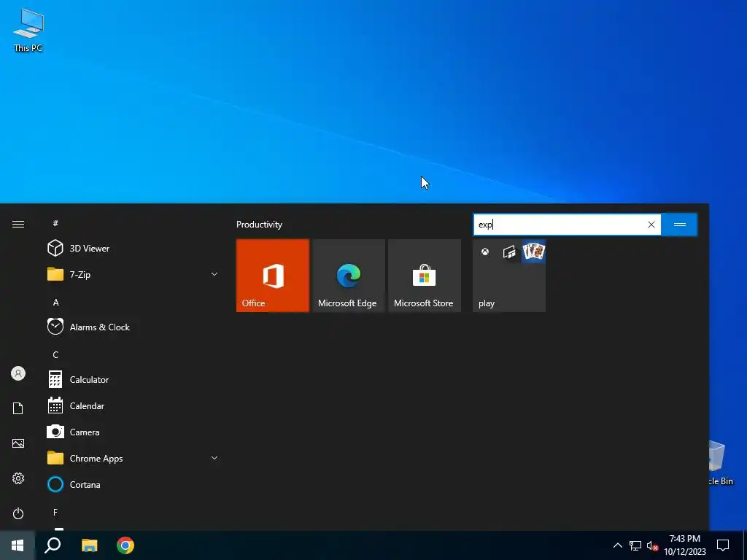
Task: Click the letter F section header
Action: pyautogui.click(x=55, y=513)
